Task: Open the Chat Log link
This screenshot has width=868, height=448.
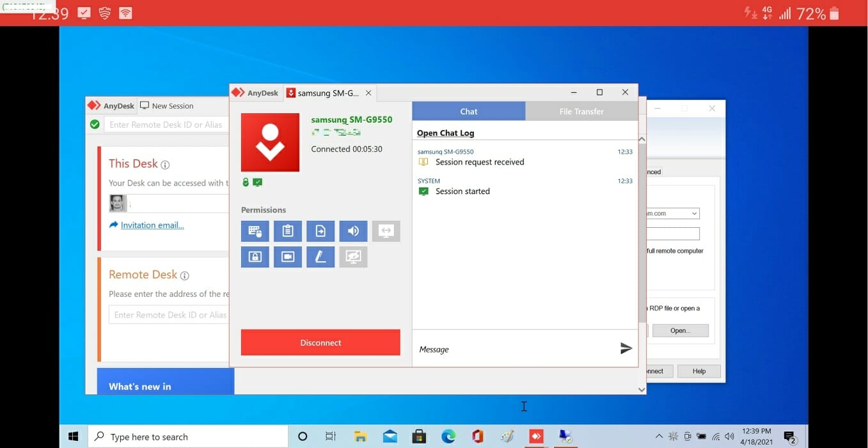Action: click(x=445, y=133)
